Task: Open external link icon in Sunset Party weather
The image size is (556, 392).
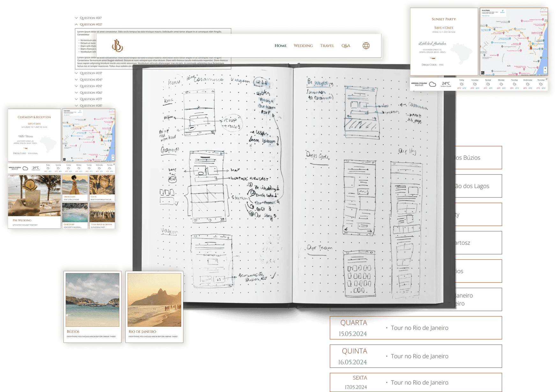Action: [546, 79]
